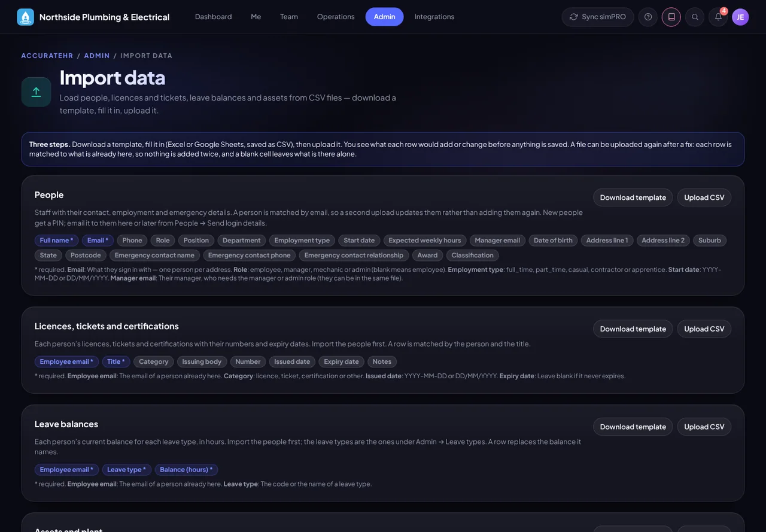
Task: Click the 'Address line 2' chip
Action: 663,241
